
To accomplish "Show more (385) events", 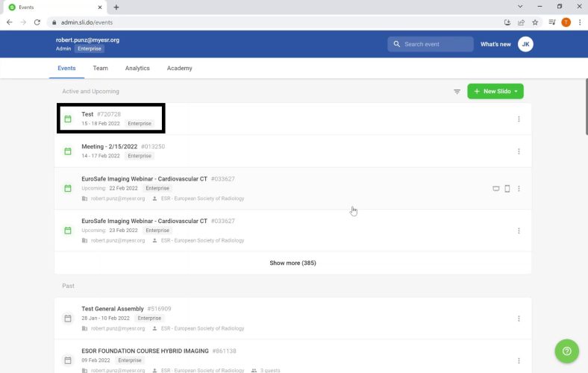I will [293, 263].
